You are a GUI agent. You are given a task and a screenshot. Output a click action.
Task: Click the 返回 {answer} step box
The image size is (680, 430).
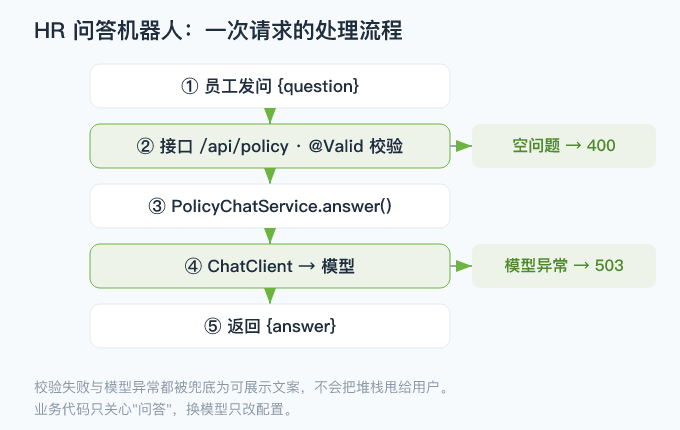(270, 326)
